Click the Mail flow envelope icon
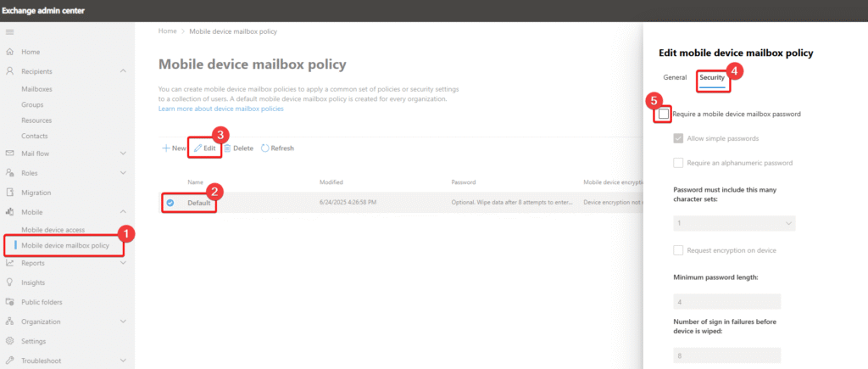The image size is (868, 369). coord(9,154)
